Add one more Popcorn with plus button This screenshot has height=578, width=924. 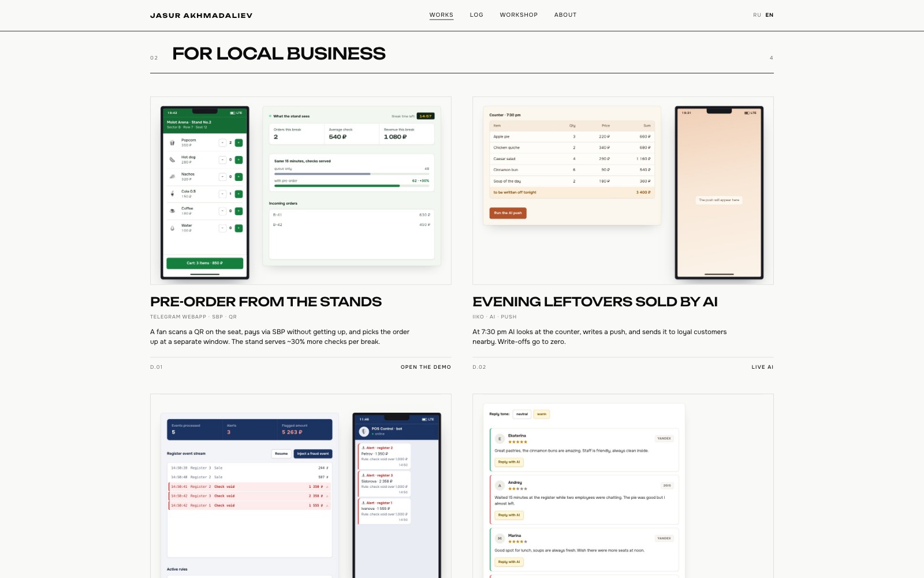[239, 143]
